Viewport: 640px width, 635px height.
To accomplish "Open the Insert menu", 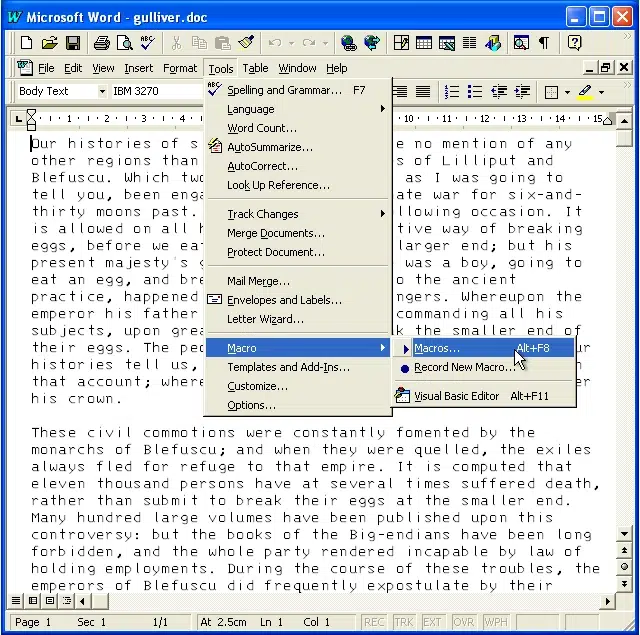I will click(x=138, y=68).
